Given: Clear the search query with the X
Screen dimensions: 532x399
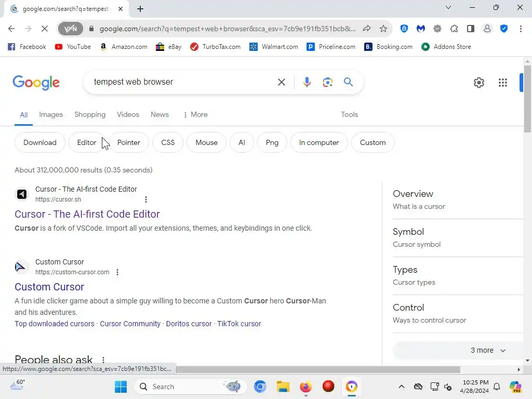Looking at the screenshot, I should tap(281, 82).
